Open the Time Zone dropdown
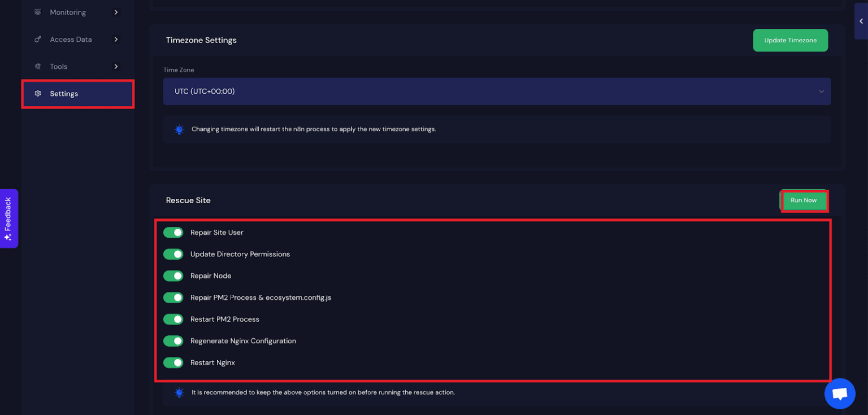 pos(497,91)
